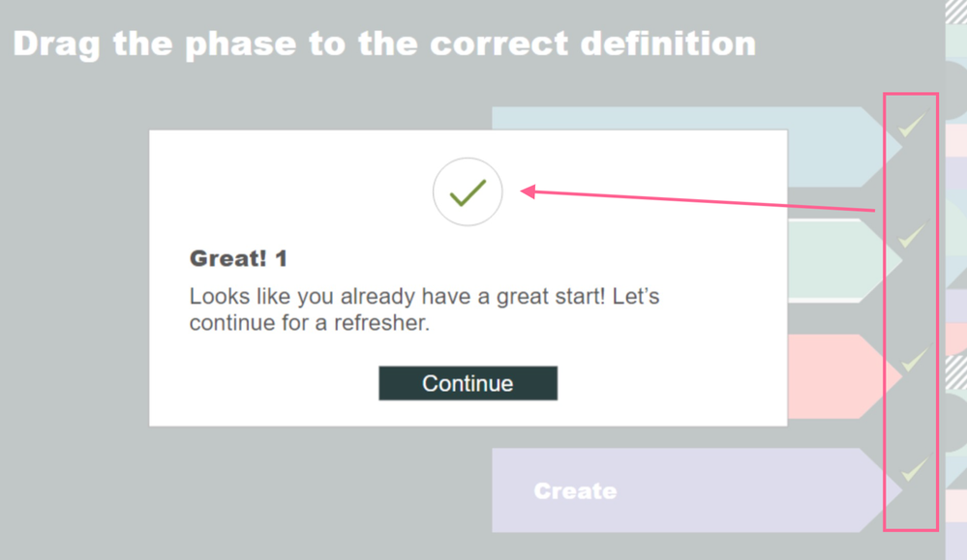Click the green checkmark circle in the dialog
The image size is (967, 560).
pos(468,192)
